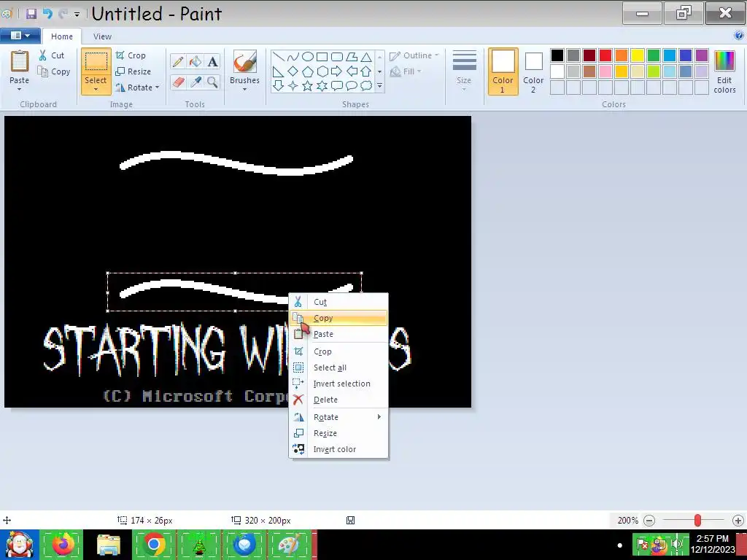
Task: Open File Explorer from the taskbar
Action: 108,544
